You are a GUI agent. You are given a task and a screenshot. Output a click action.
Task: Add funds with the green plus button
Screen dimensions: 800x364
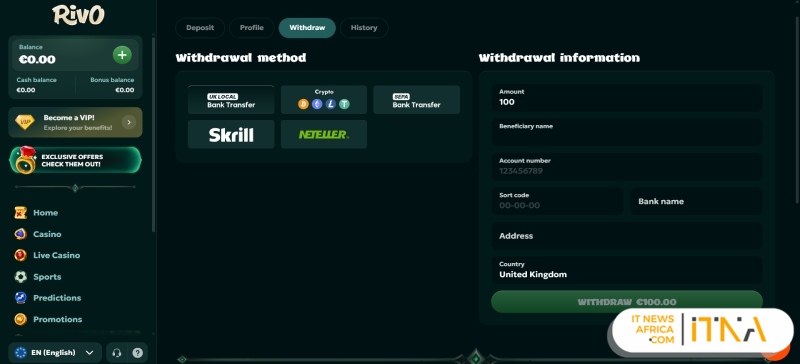(122, 55)
